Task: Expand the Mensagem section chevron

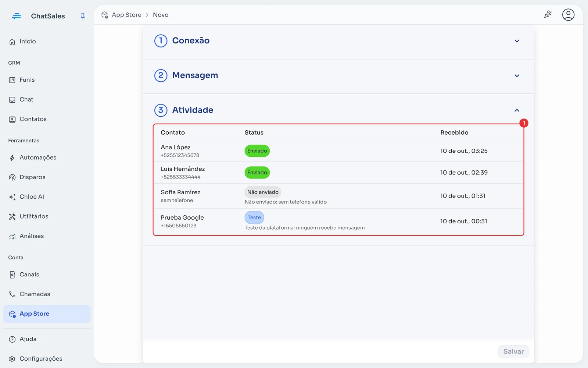Action: pyautogui.click(x=517, y=75)
